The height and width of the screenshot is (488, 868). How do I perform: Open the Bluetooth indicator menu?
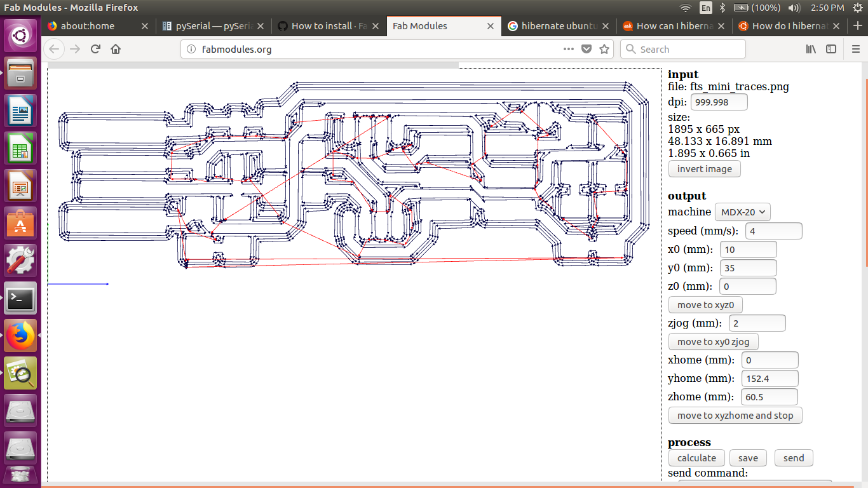click(x=722, y=8)
